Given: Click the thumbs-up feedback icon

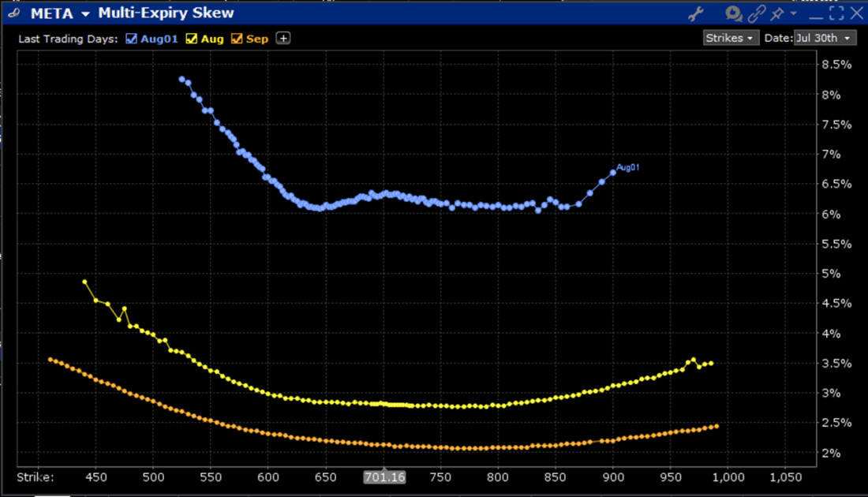Looking at the screenshot, I should [734, 13].
